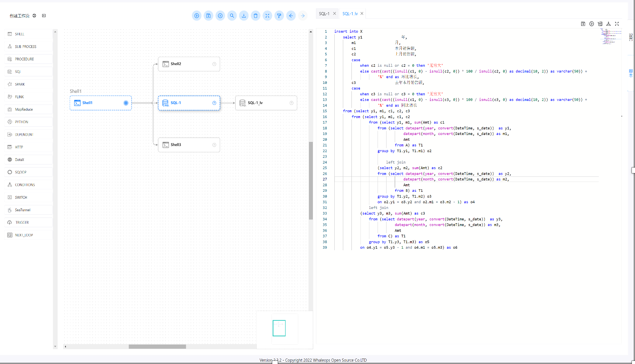Choose the SWITCH task type
Viewport: 635px width, 364px height.
coord(29,197)
